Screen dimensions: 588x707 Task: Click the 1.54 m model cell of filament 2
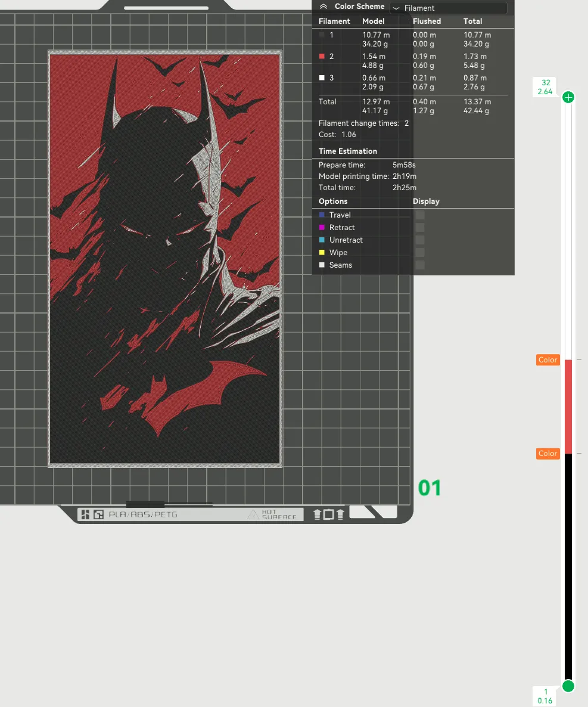(374, 57)
